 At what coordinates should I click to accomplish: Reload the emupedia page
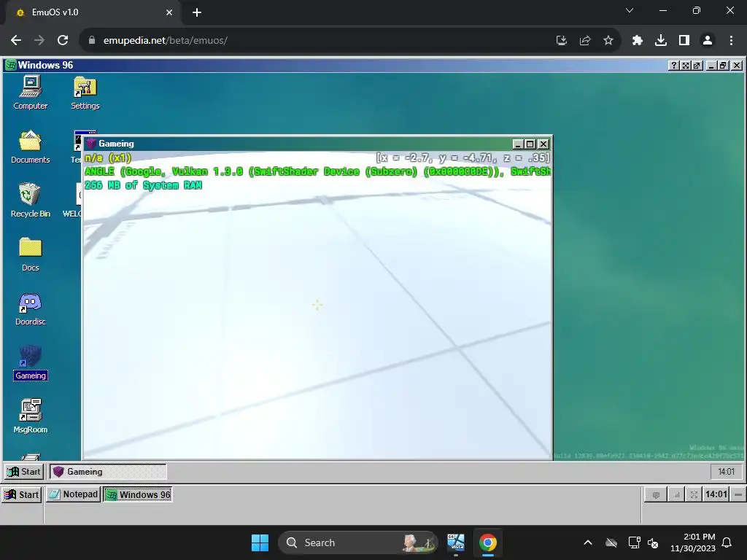point(63,41)
